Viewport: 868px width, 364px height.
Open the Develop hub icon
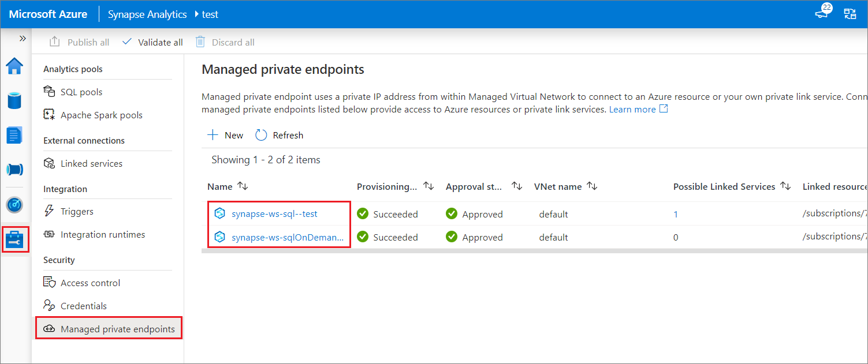coord(14,135)
